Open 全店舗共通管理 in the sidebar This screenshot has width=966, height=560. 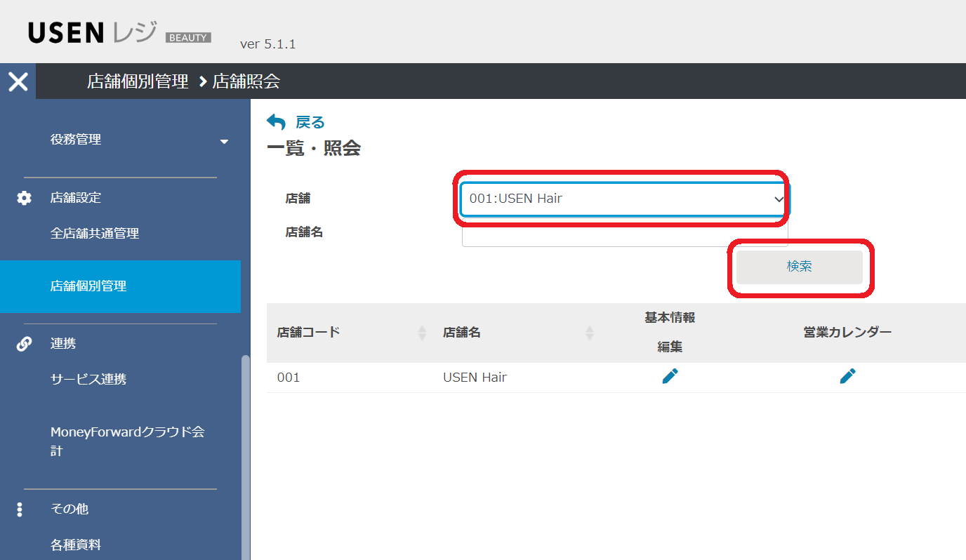click(x=95, y=234)
